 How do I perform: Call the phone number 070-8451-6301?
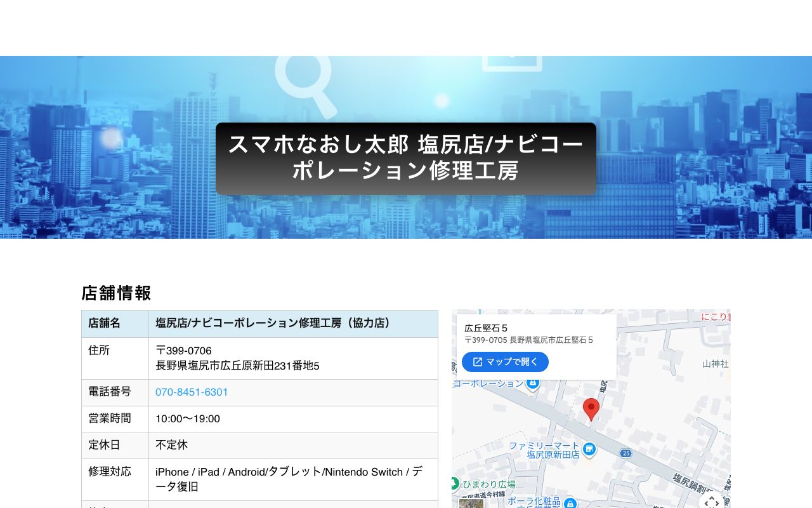pos(192,392)
